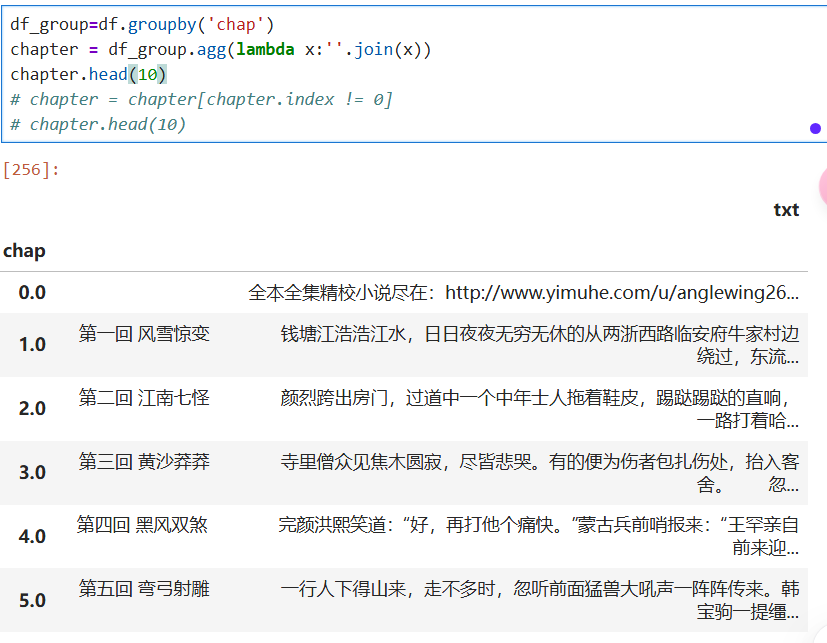Image resolution: width=827 pixels, height=643 pixels.
Task: Click text starting '钱塘江浩浩江水'
Action: coord(540,345)
